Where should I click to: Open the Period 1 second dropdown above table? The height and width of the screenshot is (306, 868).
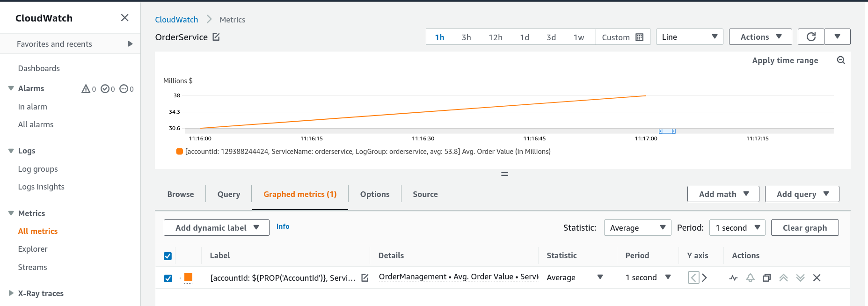click(737, 228)
